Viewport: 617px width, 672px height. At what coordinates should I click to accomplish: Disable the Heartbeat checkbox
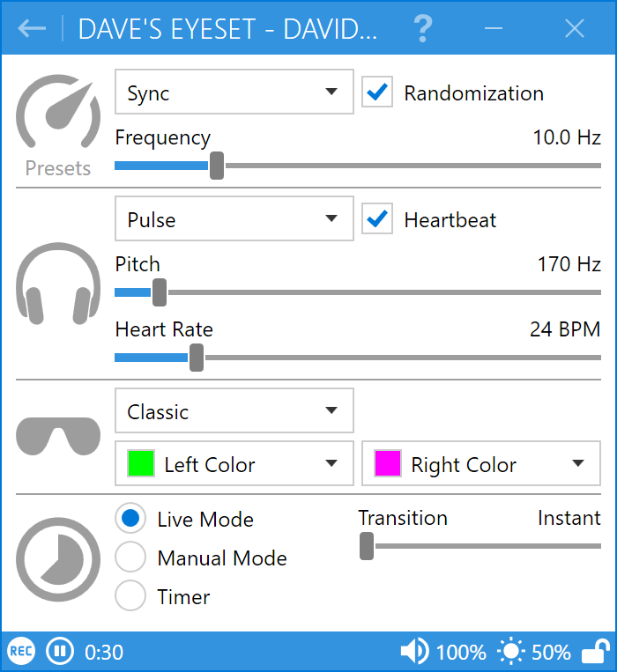click(x=377, y=219)
